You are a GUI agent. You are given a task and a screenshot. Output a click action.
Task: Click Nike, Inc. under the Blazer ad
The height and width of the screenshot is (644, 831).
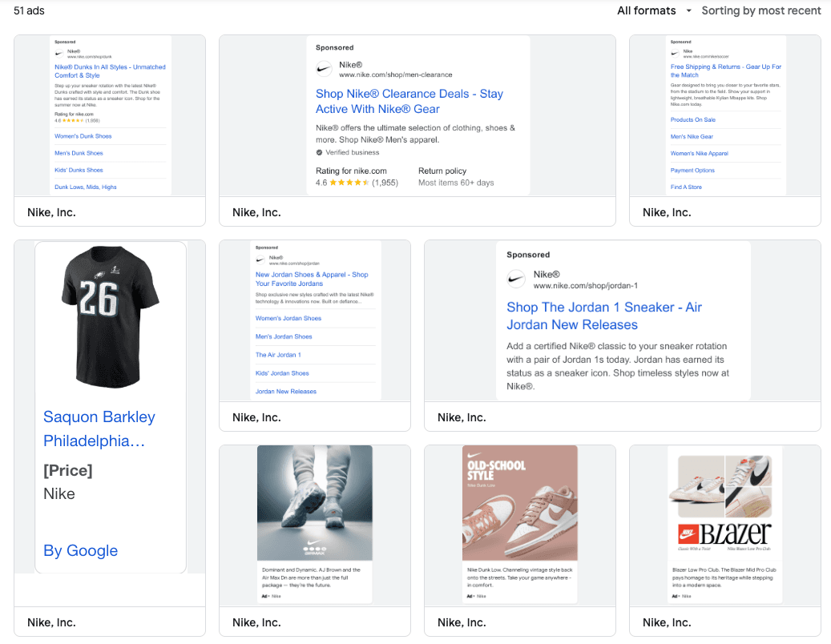tap(667, 622)
